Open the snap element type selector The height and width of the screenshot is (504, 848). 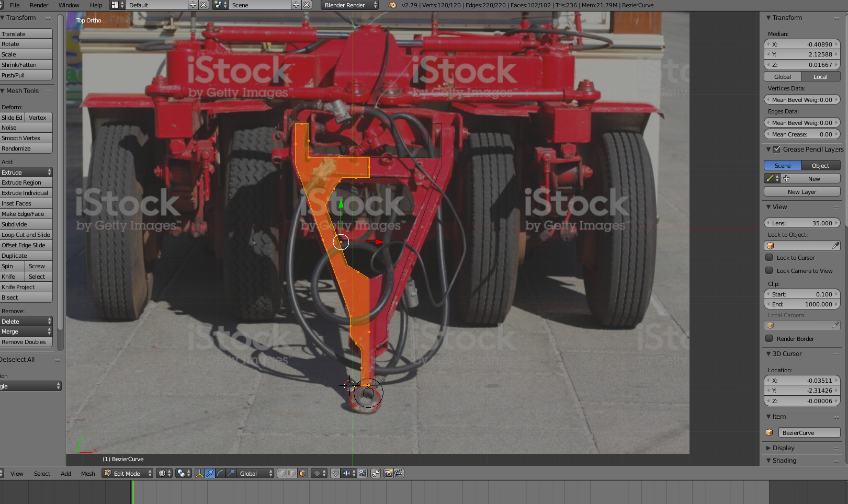[x=349, y=473]
